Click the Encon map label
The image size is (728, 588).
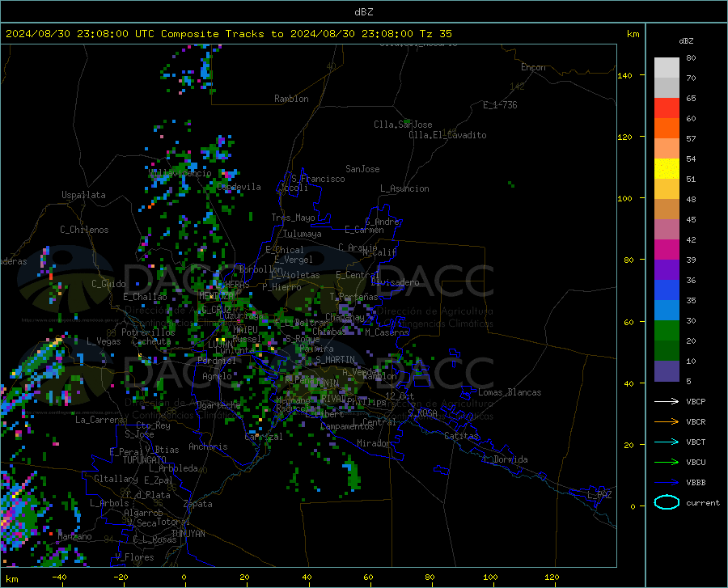pyautogui.click(x=533, y=67)
